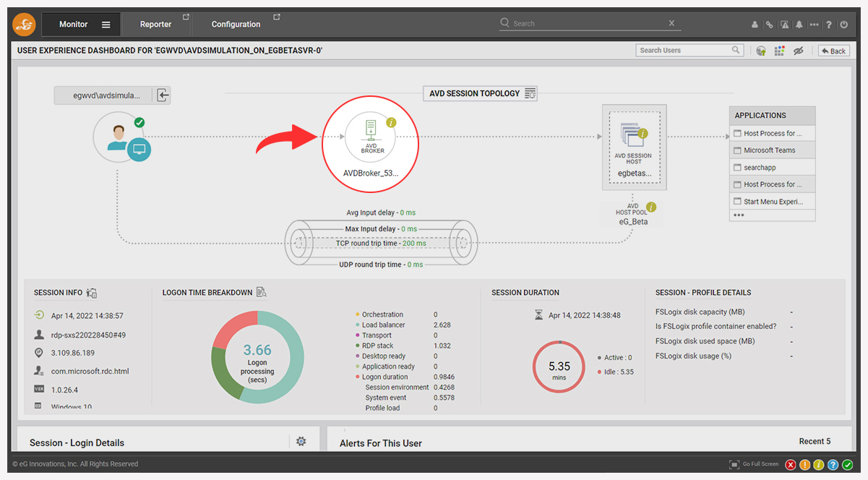Click the AVD Session Host icon
The height and width of the screenshot is (480, 868).
point(632,135)
